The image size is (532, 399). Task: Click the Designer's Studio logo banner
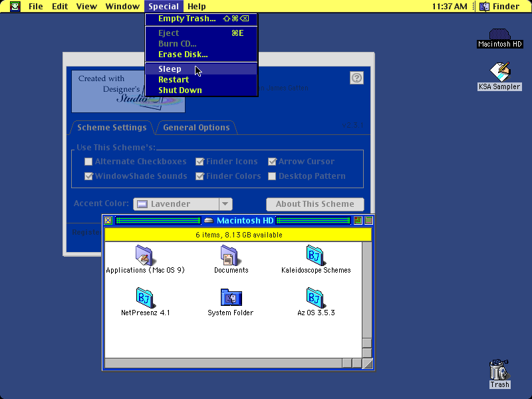128,91
